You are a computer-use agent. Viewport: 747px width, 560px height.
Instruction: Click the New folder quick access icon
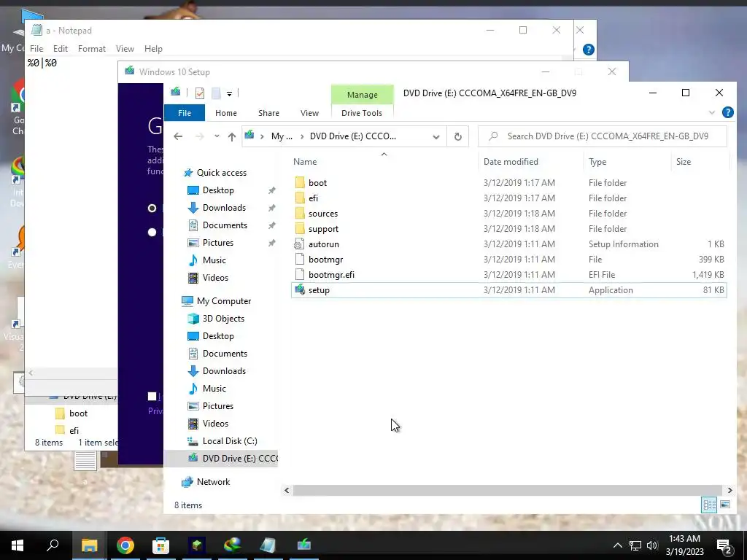[216, 93]
